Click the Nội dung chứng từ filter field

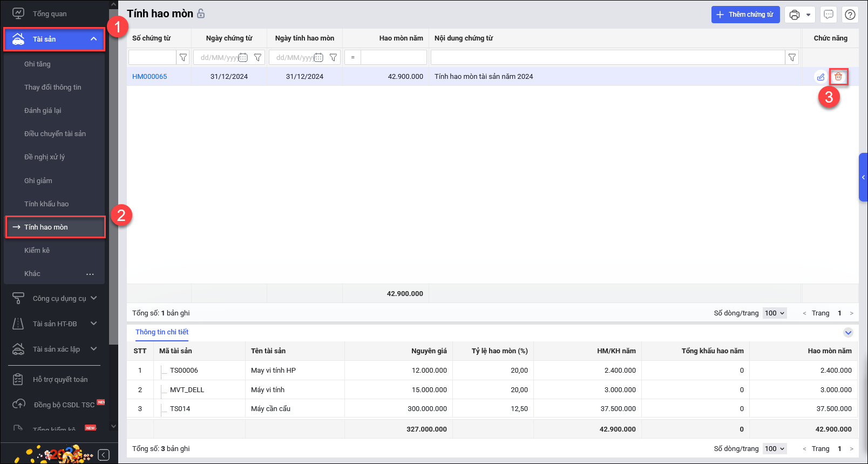(x=607, y=57)
